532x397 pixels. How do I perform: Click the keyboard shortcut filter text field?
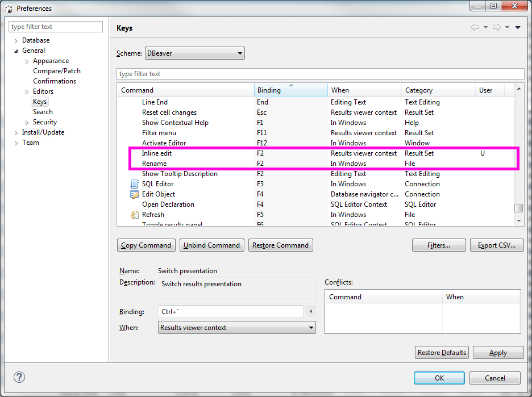[x=320, y=73]
